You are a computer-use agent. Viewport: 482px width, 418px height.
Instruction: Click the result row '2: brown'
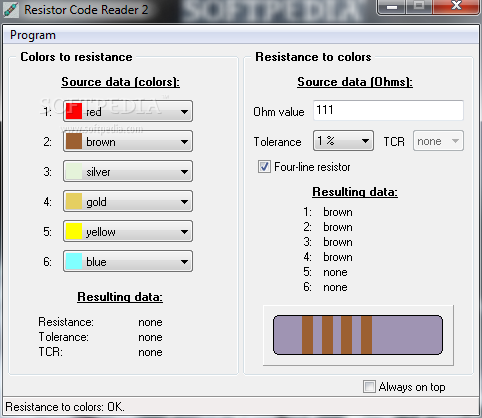pos(328,227)
